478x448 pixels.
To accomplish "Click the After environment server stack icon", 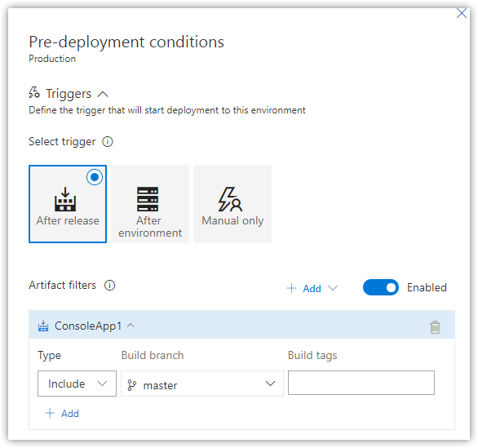I will click(148, 199).
